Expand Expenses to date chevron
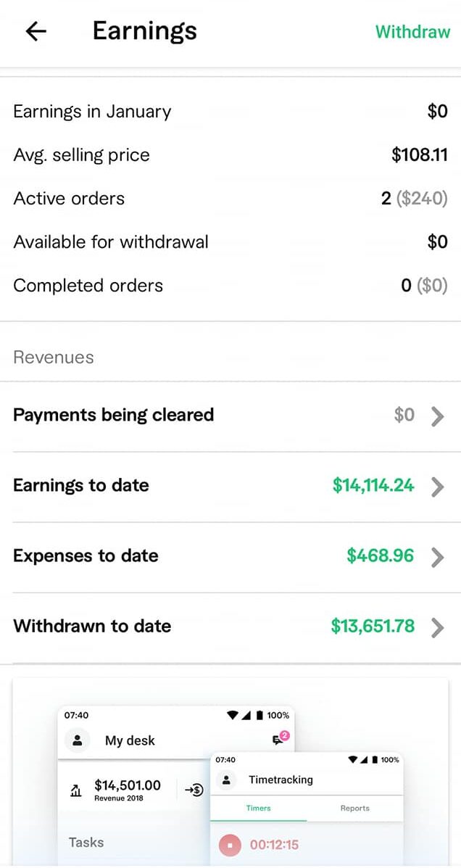The width and height of the screenshot is (461, 868). 437,557
